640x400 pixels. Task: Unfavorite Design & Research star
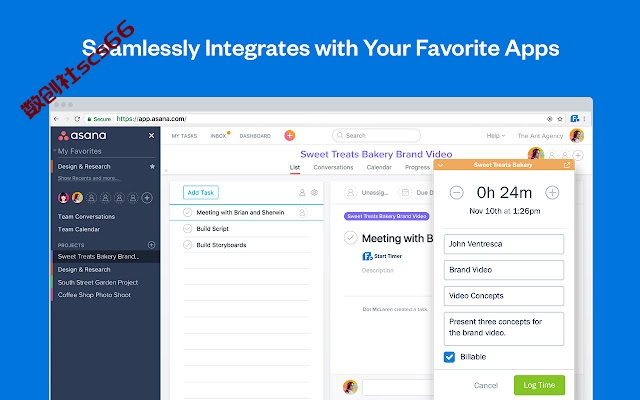pyautogui.click(x=152, y=167)
